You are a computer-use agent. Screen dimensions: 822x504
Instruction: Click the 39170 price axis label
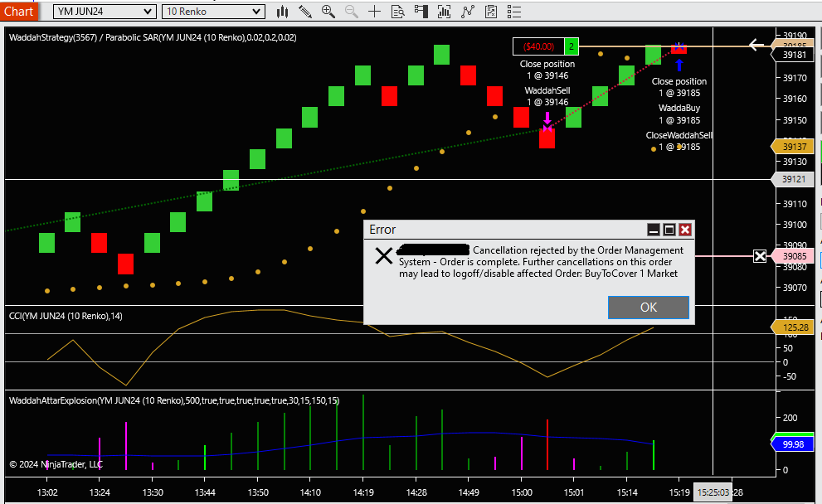[x=795, y=78]
